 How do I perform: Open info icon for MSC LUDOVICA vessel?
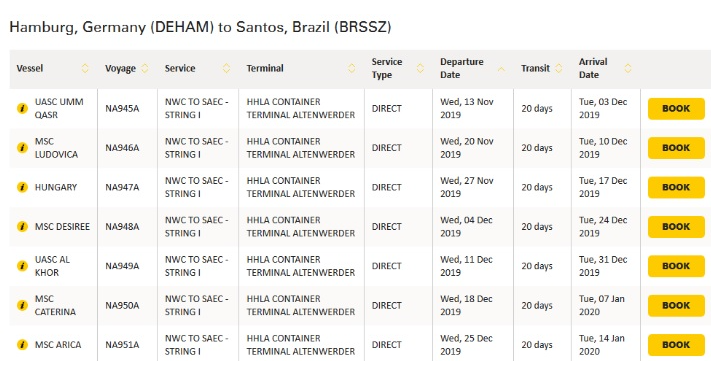click(x=22, y=148)
